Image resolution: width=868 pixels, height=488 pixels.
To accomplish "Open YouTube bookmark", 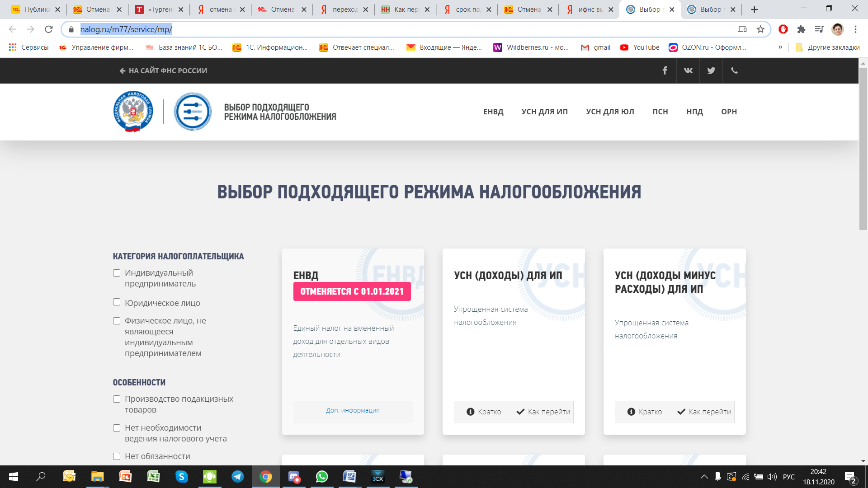I will (640, 47).
